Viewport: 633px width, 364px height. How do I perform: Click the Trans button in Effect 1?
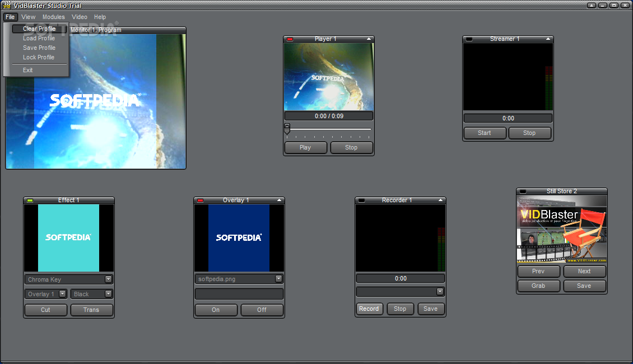point(91,310)
